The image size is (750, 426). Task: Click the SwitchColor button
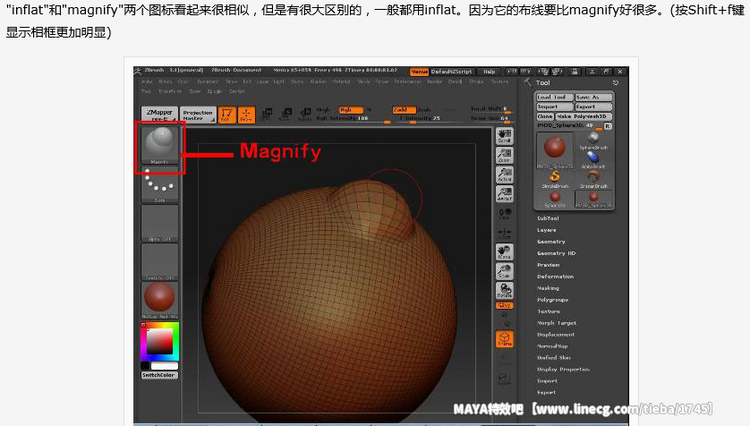coord(159,375)
